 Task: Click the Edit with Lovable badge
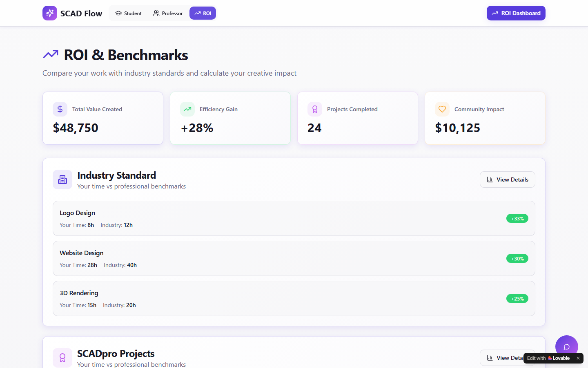click(548, 358)
